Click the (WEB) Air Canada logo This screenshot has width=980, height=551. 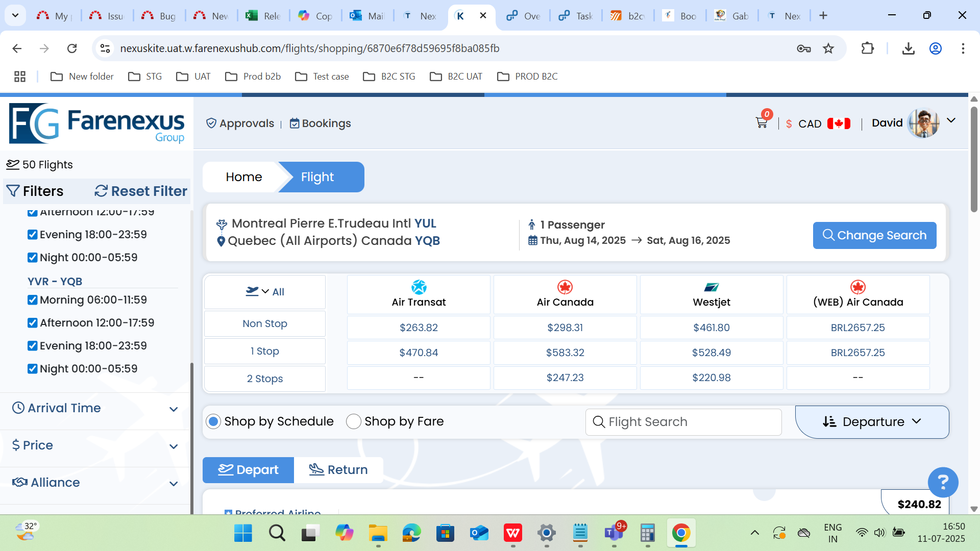point(858,287)
